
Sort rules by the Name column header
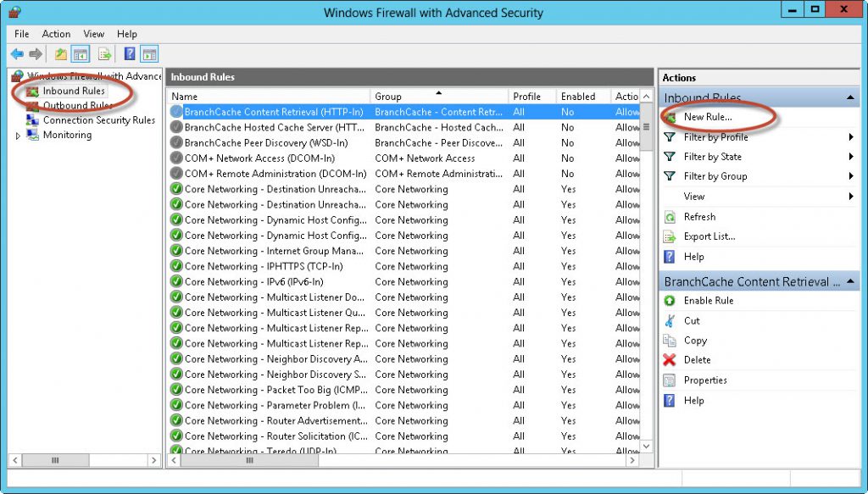[x=269, y=97]
